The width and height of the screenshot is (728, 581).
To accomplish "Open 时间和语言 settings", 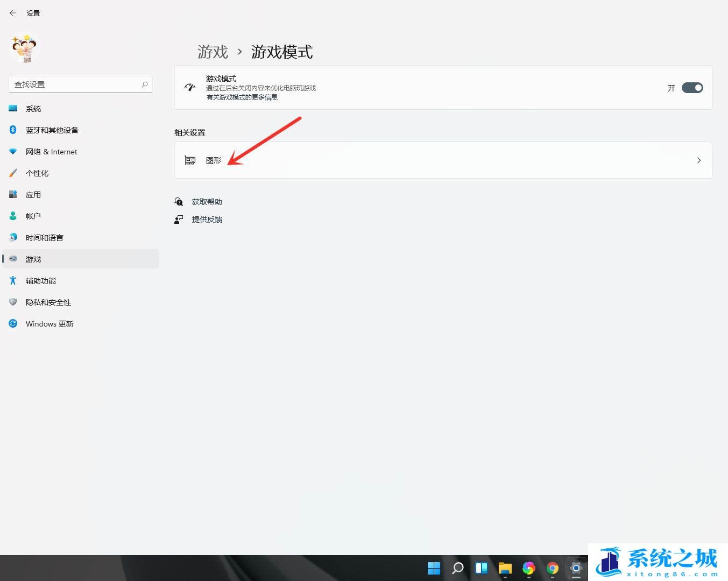I will coord(45,237).
